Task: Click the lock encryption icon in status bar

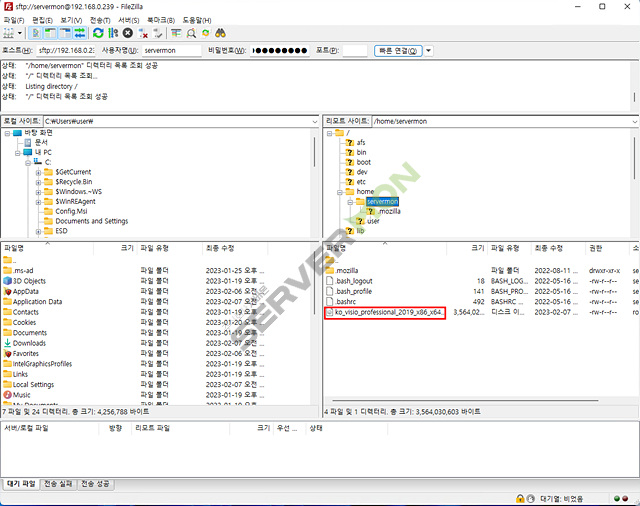Action: (520, 498)
